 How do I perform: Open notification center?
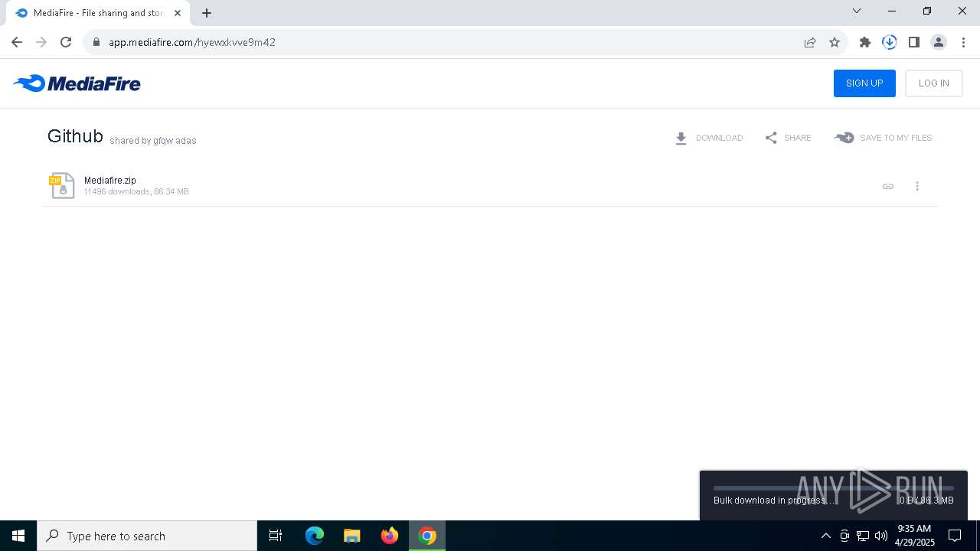(955, 536)
